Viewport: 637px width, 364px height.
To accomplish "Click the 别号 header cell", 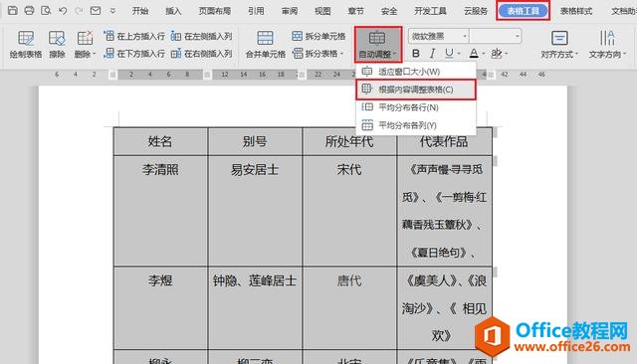I will coord(255,141).
